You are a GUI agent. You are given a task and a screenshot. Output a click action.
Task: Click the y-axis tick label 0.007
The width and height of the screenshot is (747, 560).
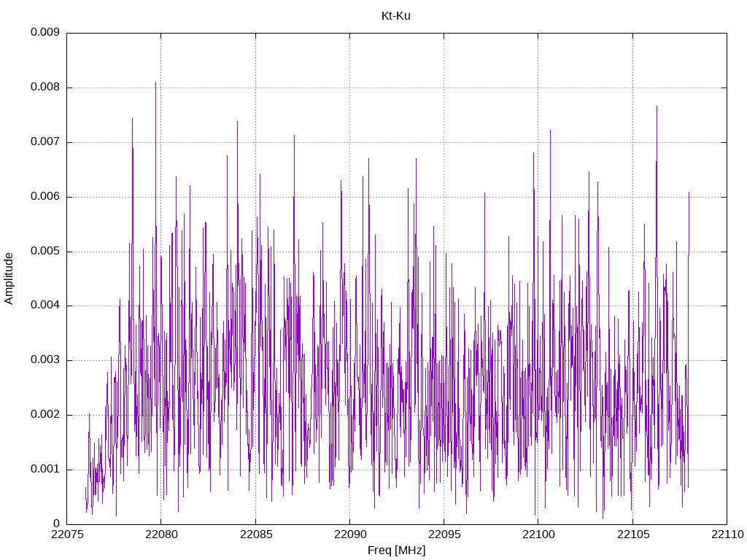pos(45,142)
